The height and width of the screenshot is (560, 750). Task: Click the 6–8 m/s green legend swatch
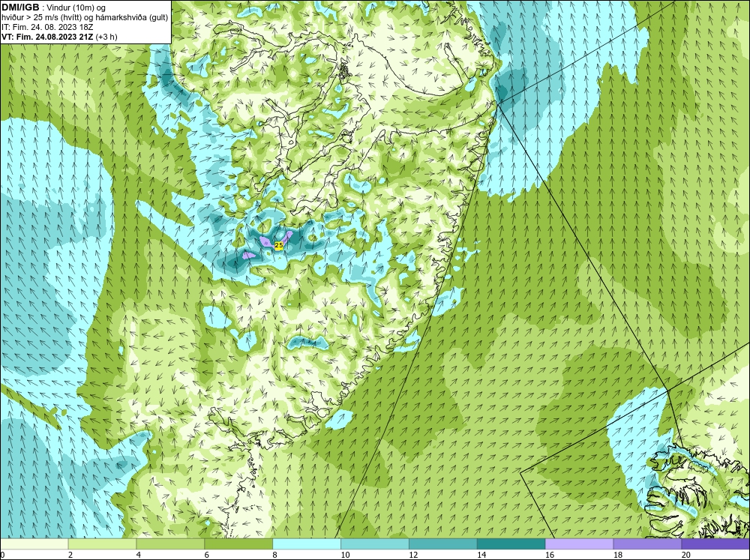pyautogui.click(x=238, y=544)
